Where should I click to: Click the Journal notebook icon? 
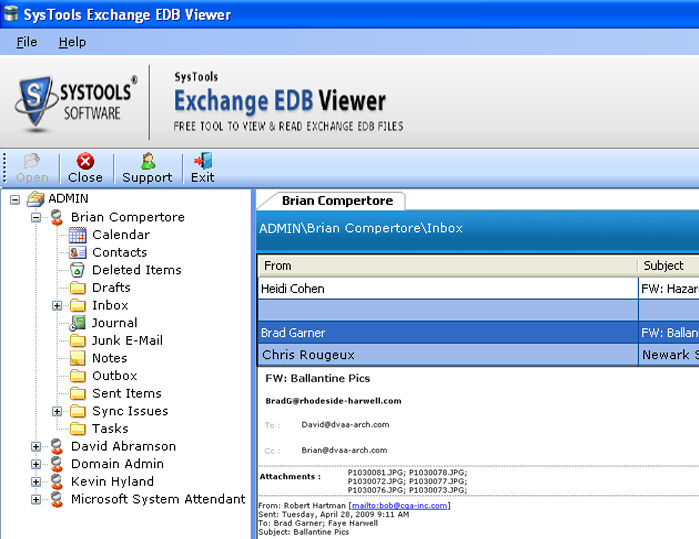(78, 323)
